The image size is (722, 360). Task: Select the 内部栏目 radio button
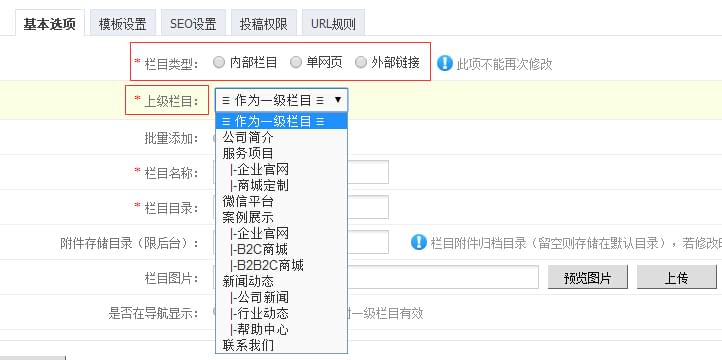coord(219,62)
